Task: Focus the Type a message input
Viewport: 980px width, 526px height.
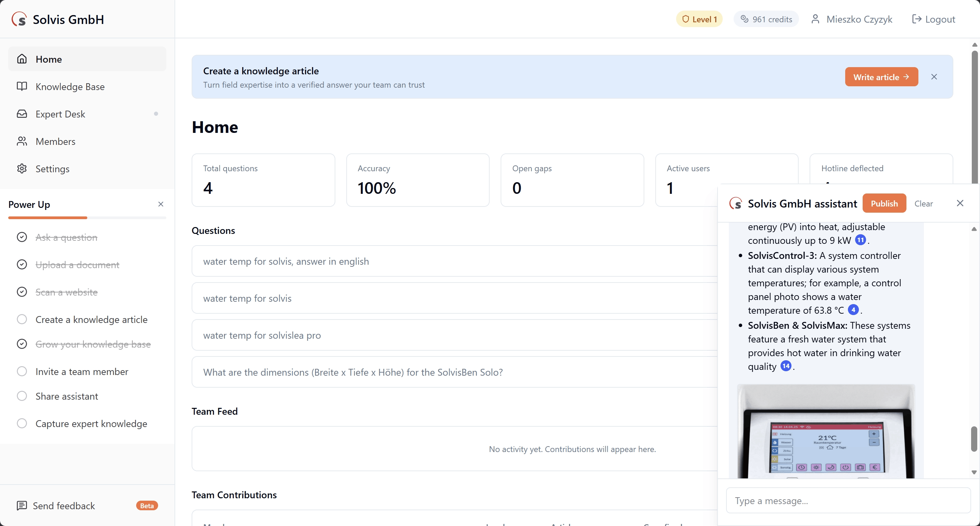Action: (x=848, y=501)
